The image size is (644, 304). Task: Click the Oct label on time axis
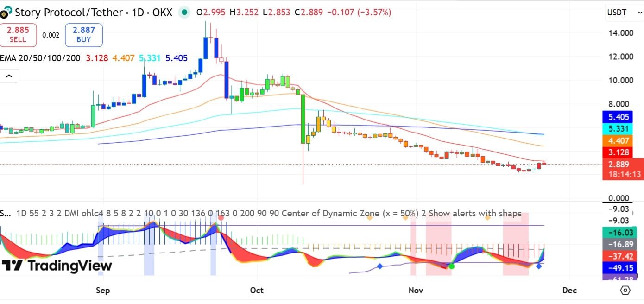pyautogui.click(x=256, y=290)
